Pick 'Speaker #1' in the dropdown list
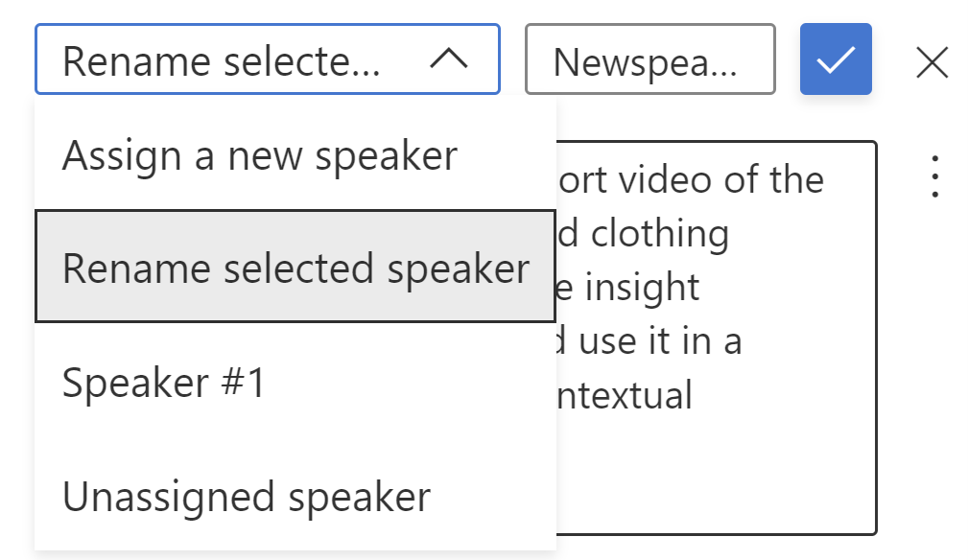Viewport: 968px width, 560px height. click(x=295, y=382)
